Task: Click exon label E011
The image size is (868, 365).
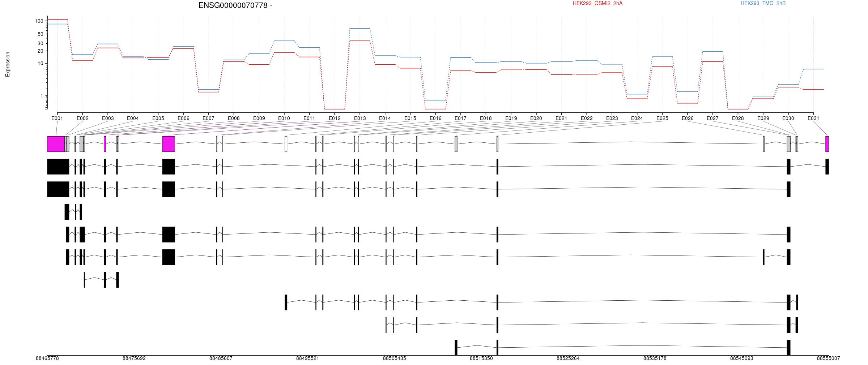Action: coord(309,118)
